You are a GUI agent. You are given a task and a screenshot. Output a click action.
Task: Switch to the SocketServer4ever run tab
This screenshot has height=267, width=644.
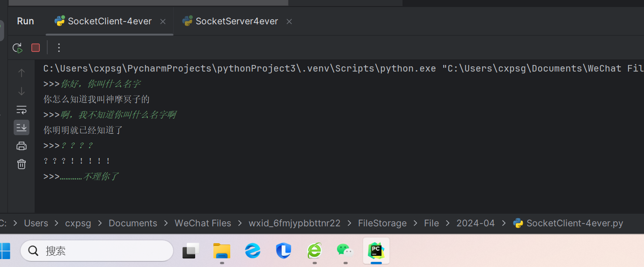236,22
